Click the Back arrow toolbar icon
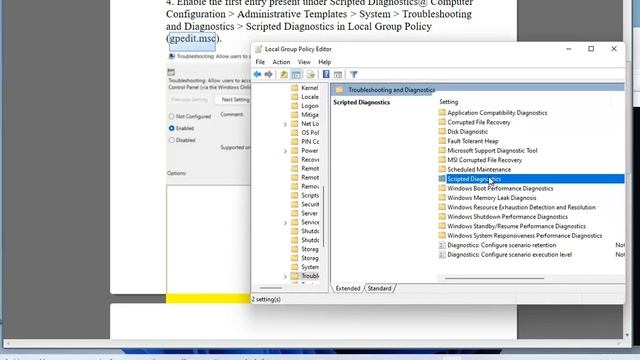Image resolution: width=640 pixels, height=360 pixels. coord(257,74)
